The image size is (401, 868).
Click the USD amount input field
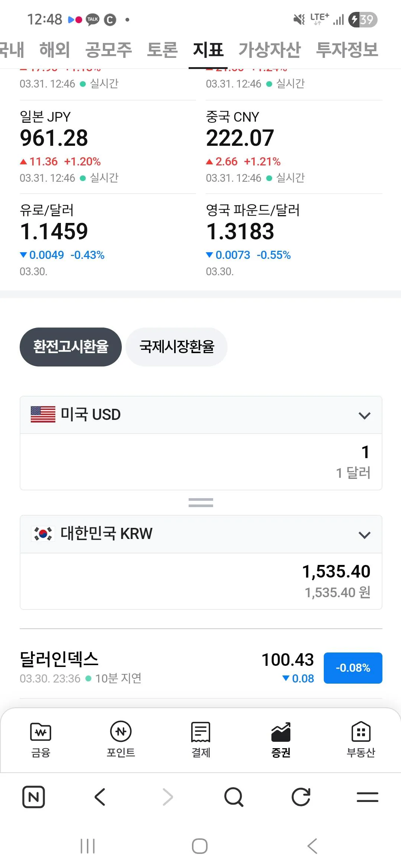pyautogui.click(x=200, y=462)
